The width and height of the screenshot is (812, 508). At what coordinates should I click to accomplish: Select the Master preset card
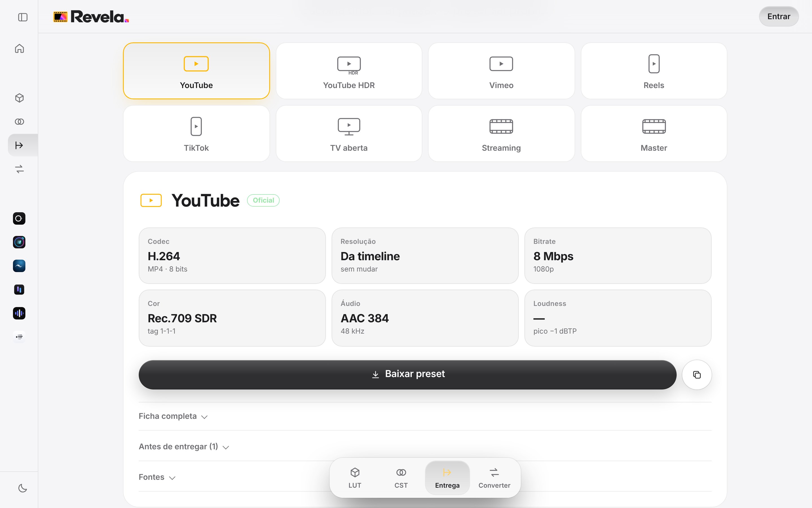654,133
